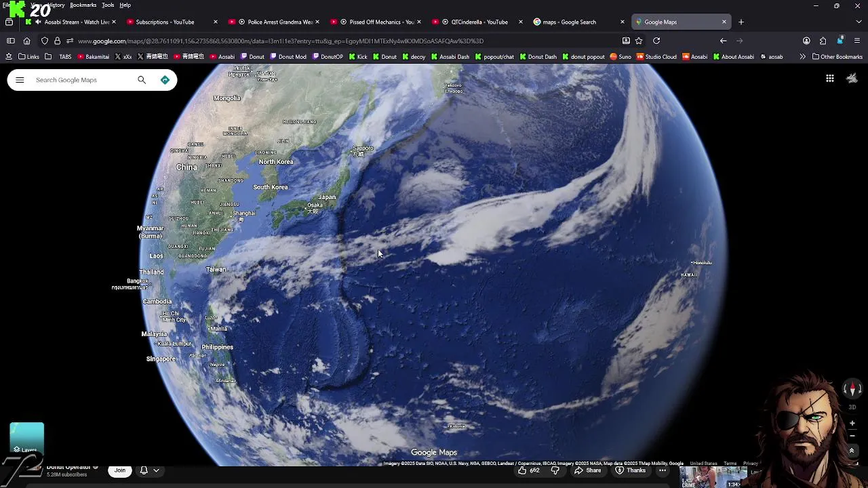This screenshot has height=488, width=868.
Task: Switch to the Aosabi Stream tab
Action: click(x=72, y=22)
